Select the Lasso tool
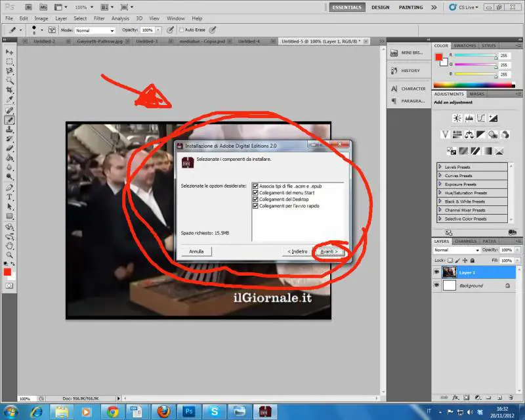Image resolution: width=525 pixels, height=420 pixels. 9,71
